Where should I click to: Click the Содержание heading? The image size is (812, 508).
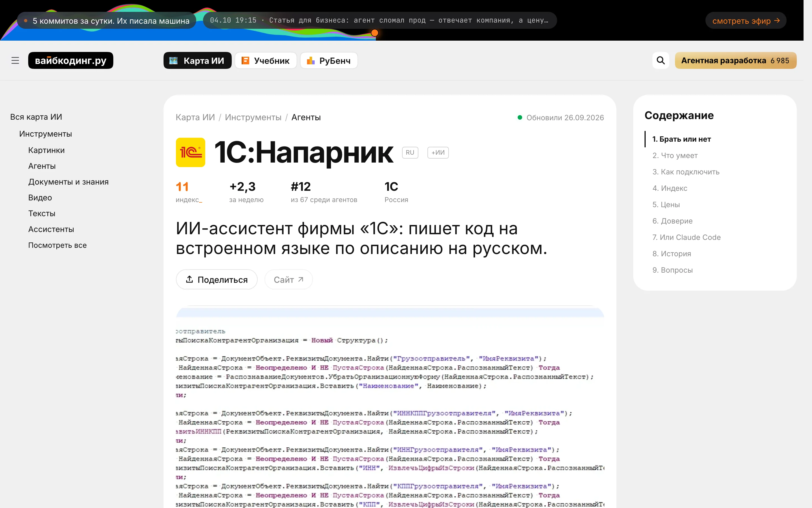679,115
